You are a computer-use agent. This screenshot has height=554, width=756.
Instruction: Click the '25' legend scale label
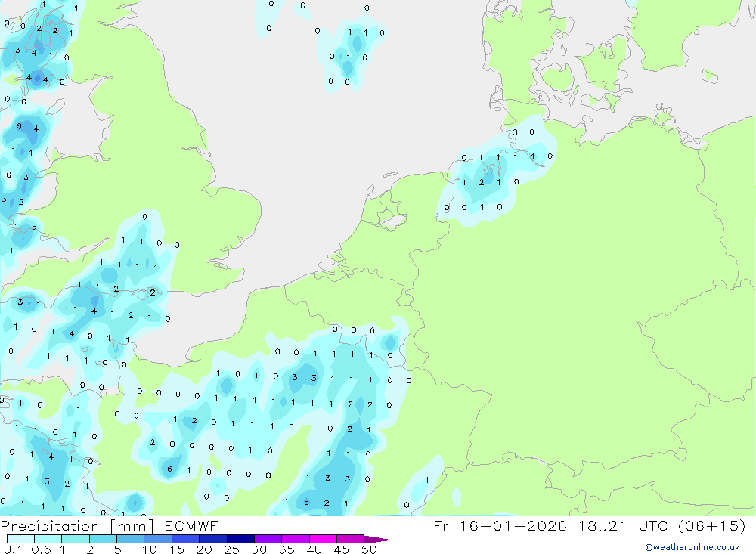point(231,549)
